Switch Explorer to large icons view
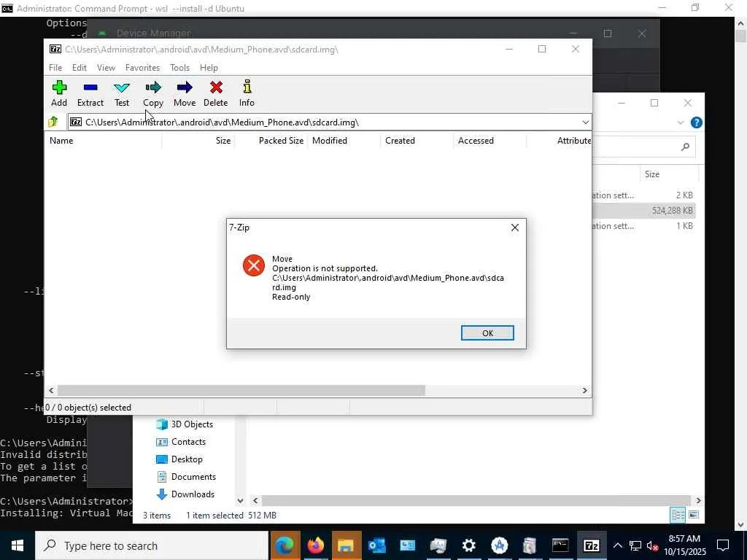The height and width of the screenshot is (560, 747). pos(694,515)
